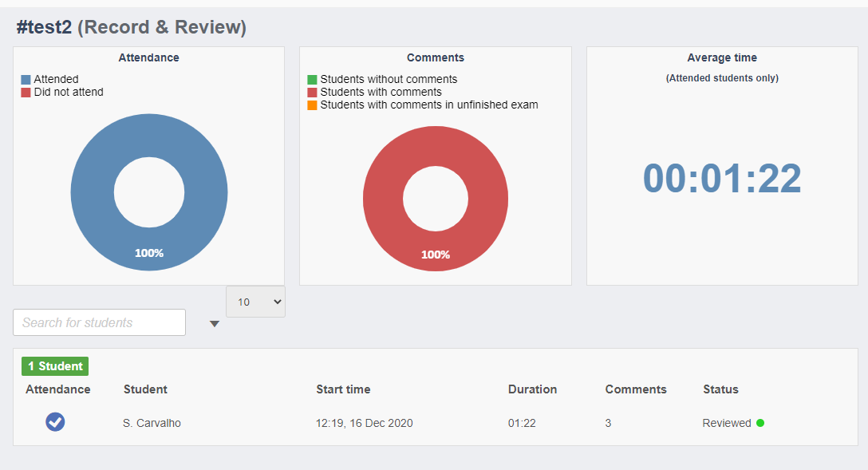The height and width of the screenshot is (470, 868).
Task: Click the red Students with comments swatch
Action: [x=312, y=93]
